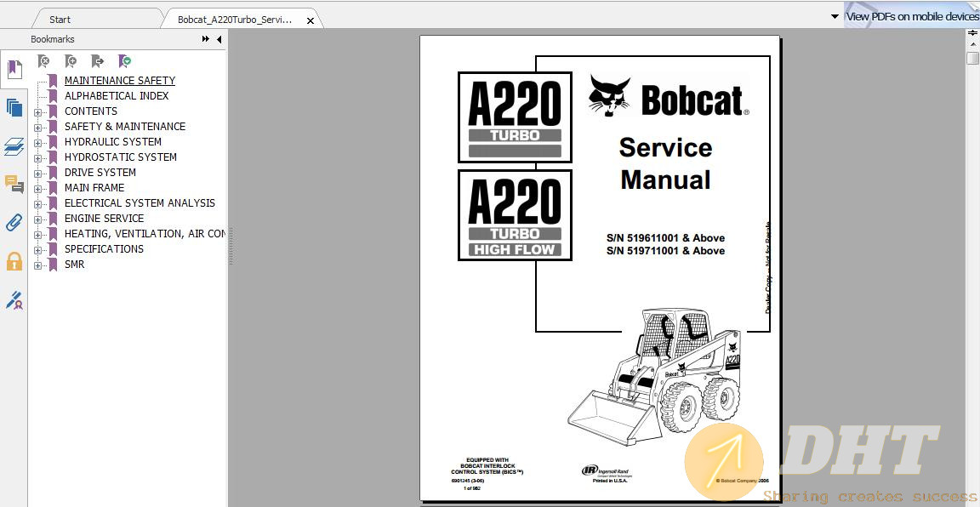Click View PDFs on mobile devices banner
The height and width of the screenshot is (507, 980).
(912, 16)
